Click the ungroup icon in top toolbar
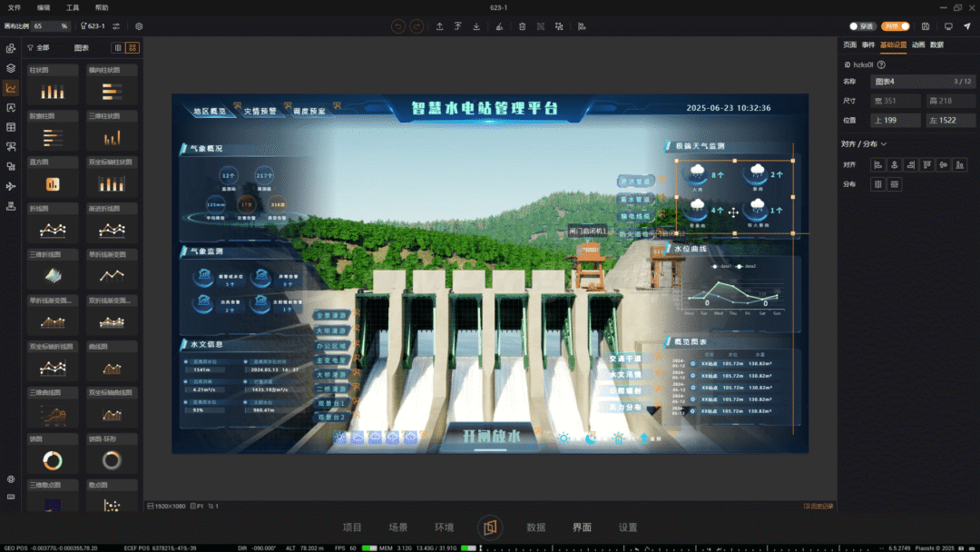 click(x=559, y=26)
